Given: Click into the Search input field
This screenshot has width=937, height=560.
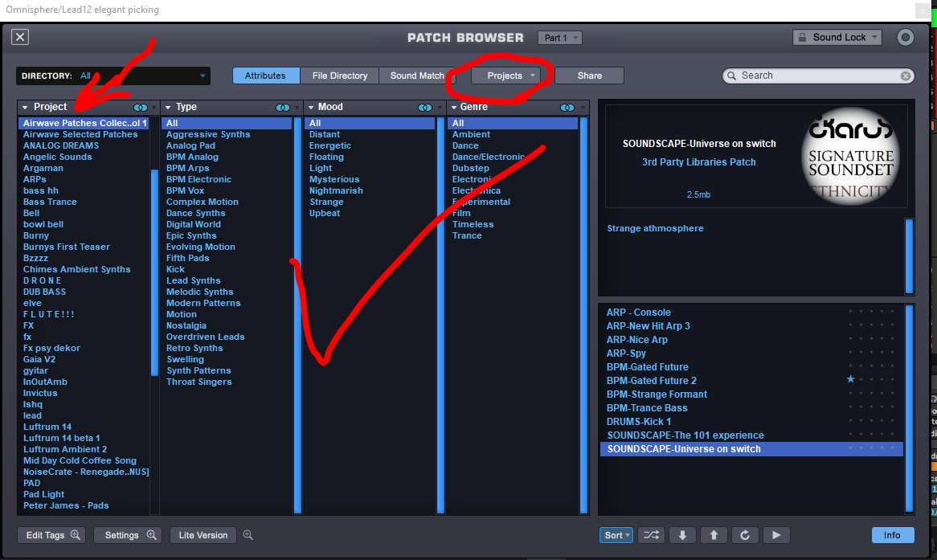Looking at the screenshot, I should (817, 76).
